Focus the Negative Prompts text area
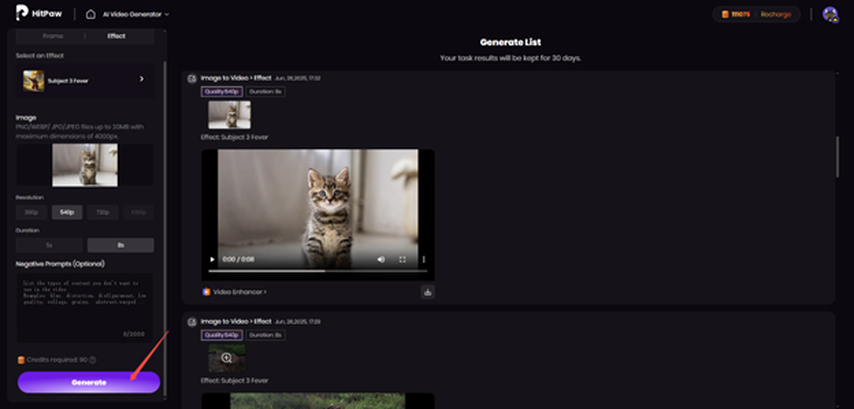 (x=84, y=308)
